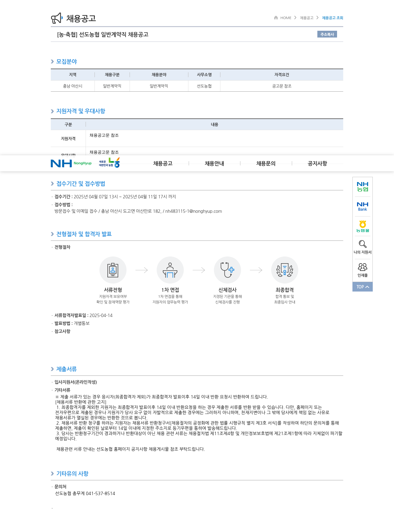This screenshot has width=394, height=532.
Task: Click the 공고문 참조 table cell
Action: pos(282,86)
